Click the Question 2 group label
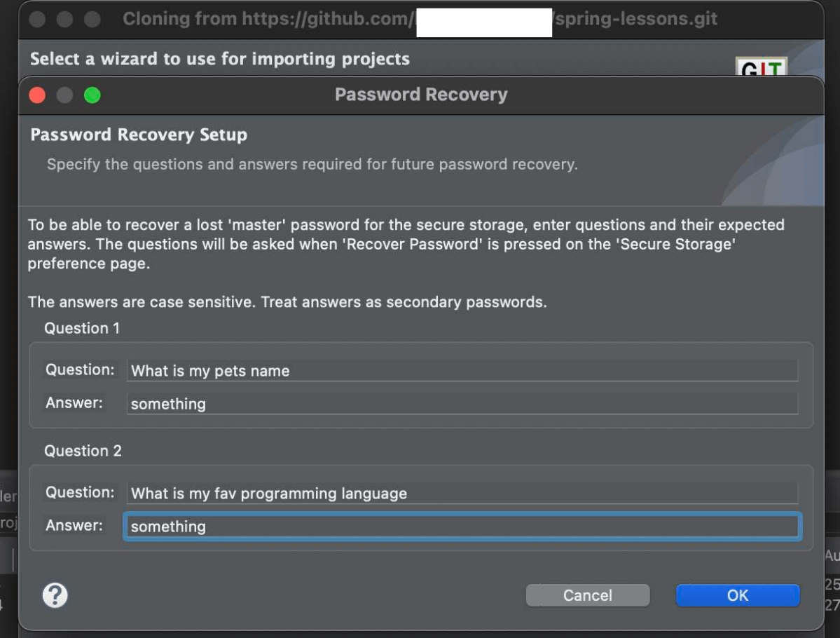 click(83, 451)
